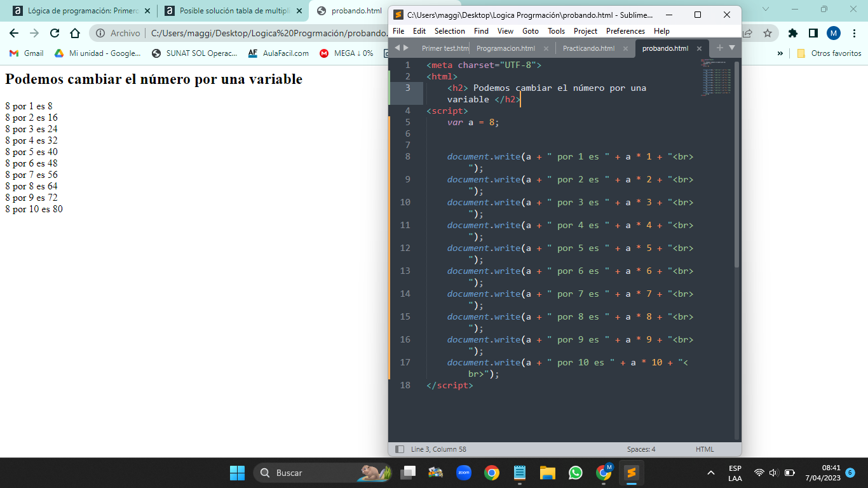Open HTML syntax selector in status bar
The width and height of the screenshot is (868, 488).
pyautogui.click(x=705, y=449)
